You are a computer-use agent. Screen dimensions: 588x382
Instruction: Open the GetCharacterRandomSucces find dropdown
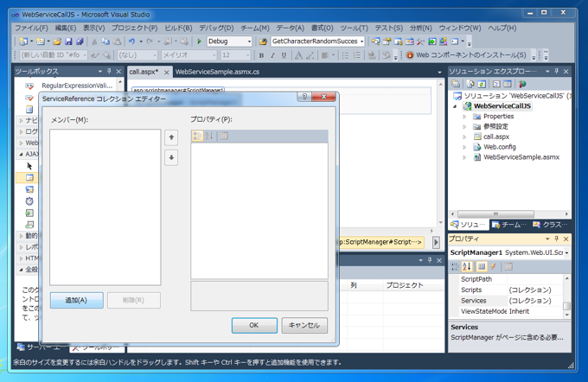click(361, 41)
